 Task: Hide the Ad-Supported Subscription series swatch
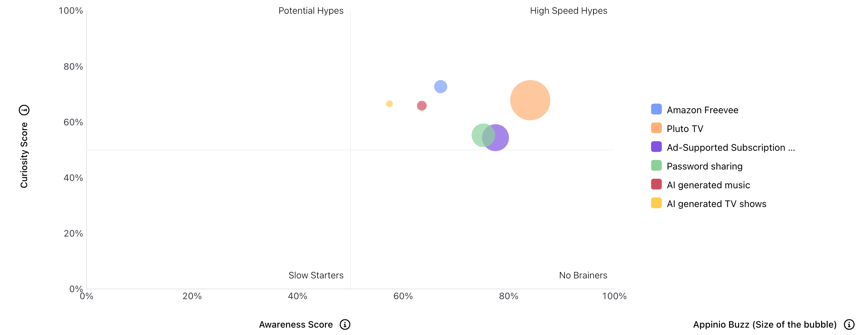point(656,147)
